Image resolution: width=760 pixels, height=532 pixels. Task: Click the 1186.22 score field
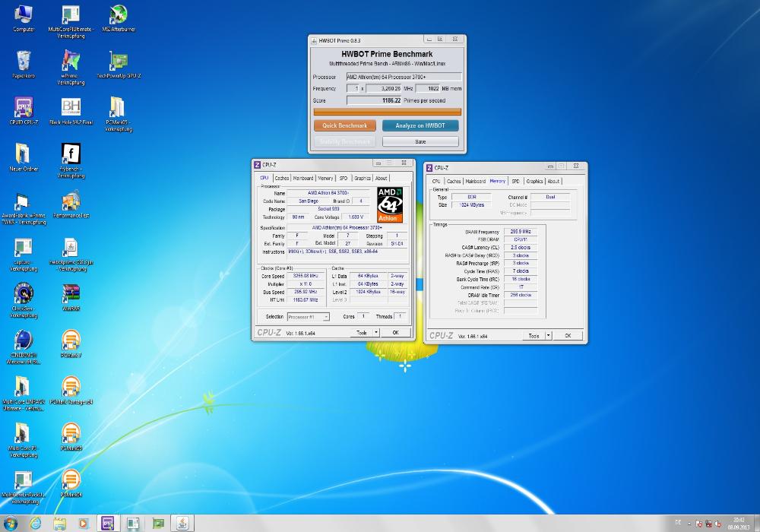coord(374,100)
